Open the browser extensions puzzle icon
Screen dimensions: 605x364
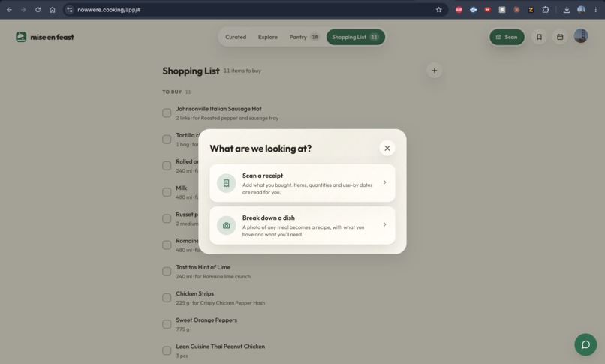click(x=545, y=10)
